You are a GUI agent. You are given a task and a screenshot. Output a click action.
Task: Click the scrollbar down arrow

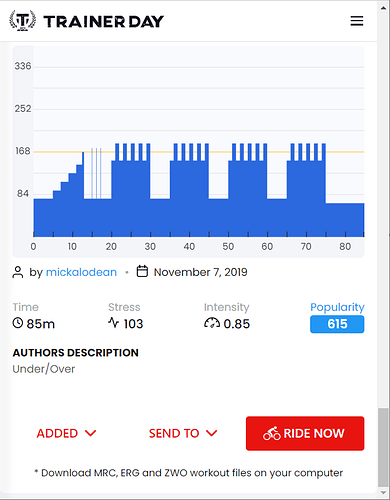(383, 493)
